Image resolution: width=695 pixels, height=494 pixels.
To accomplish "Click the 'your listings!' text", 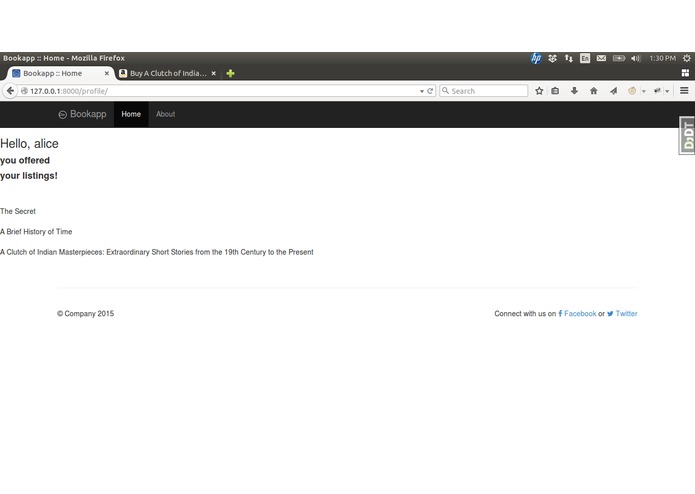I will click(29, 176).
